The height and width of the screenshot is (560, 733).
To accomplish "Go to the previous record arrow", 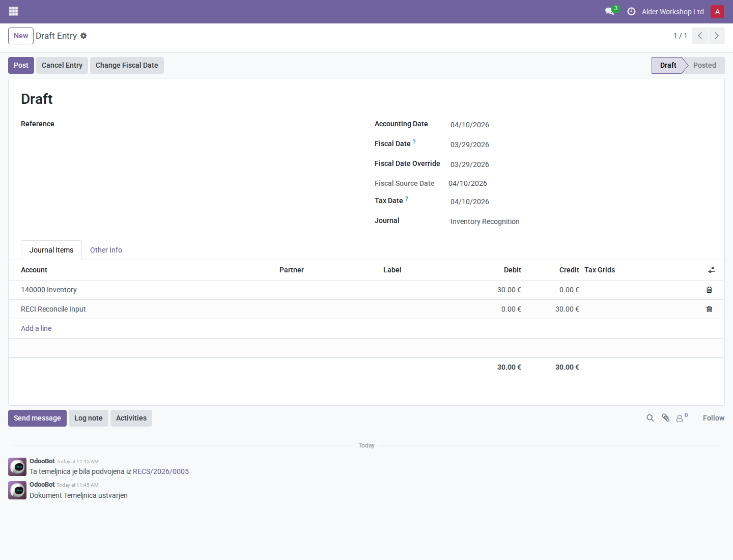I will [700, 36].
